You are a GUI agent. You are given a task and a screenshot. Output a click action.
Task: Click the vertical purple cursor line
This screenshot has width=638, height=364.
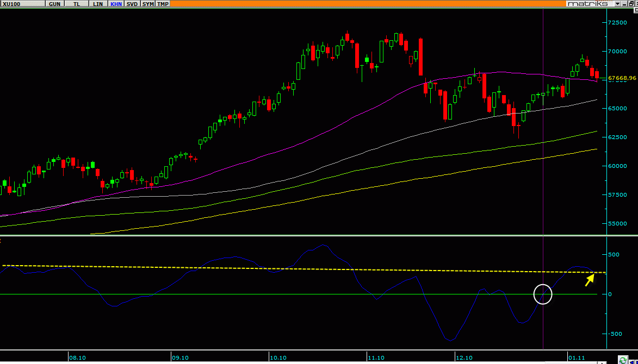(x=543, y=163)
